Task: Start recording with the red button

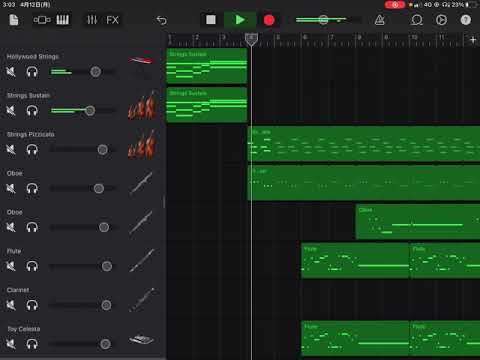Action: click(x=269, y=20)
